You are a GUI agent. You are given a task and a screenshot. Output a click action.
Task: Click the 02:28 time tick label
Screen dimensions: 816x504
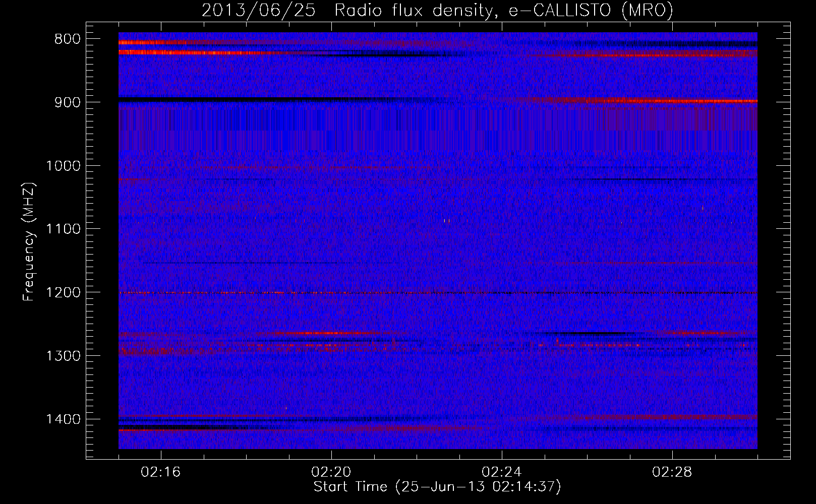pos(672,472)
